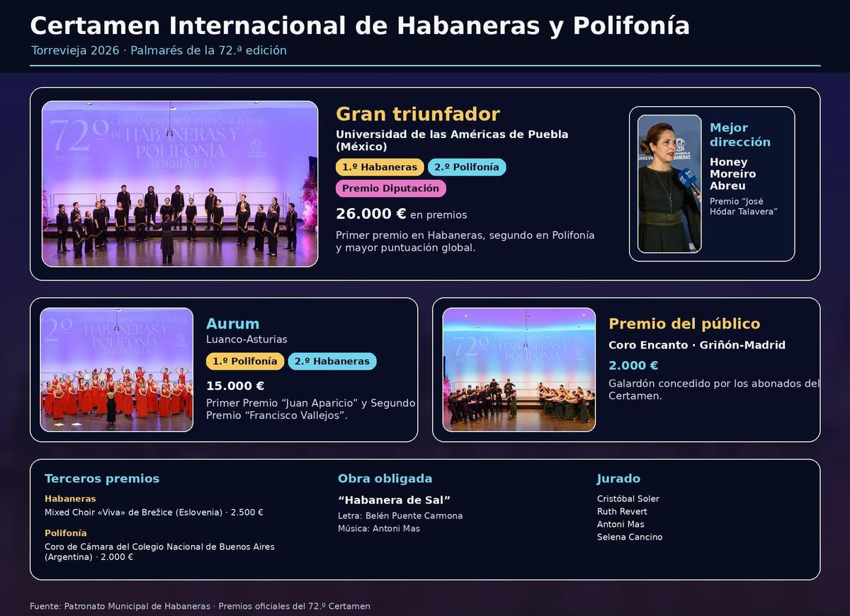Click the "Gran triunfador" heading
This screenshot has height=616, width=850.
click(418, 114)
